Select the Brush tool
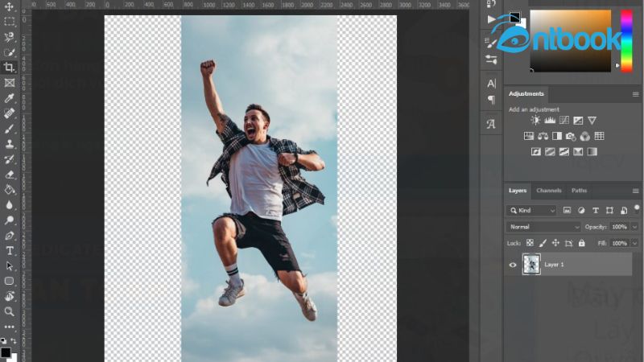 coord(9,129)
